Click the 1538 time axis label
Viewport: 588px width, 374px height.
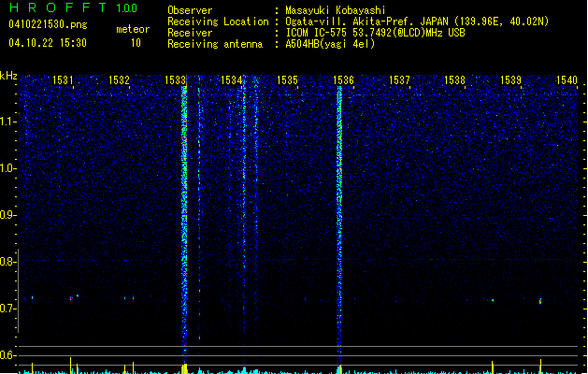coord(454,79)
